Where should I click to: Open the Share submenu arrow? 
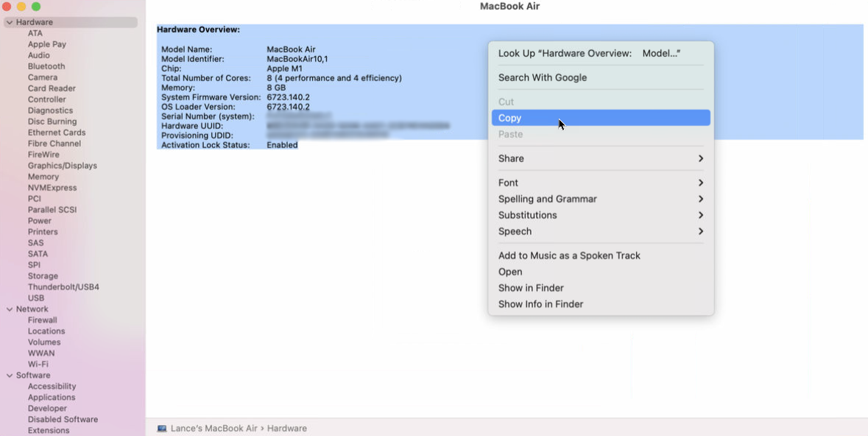point(701,158)
